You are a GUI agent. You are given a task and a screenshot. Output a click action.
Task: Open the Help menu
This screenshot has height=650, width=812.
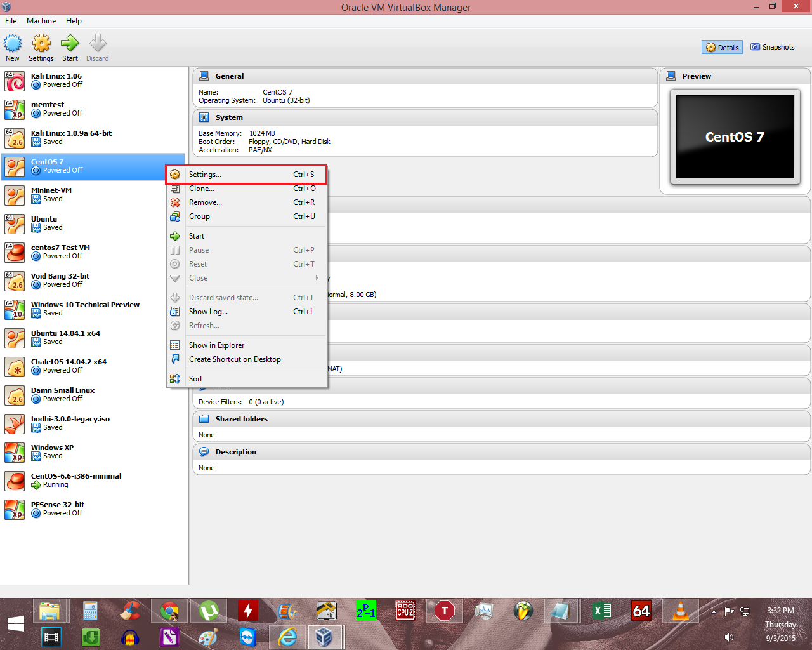[74, 21]
